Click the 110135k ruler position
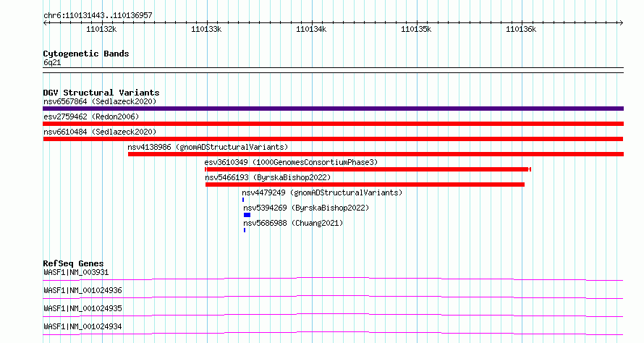Screen dimensions: 644x343 point(416,29)
